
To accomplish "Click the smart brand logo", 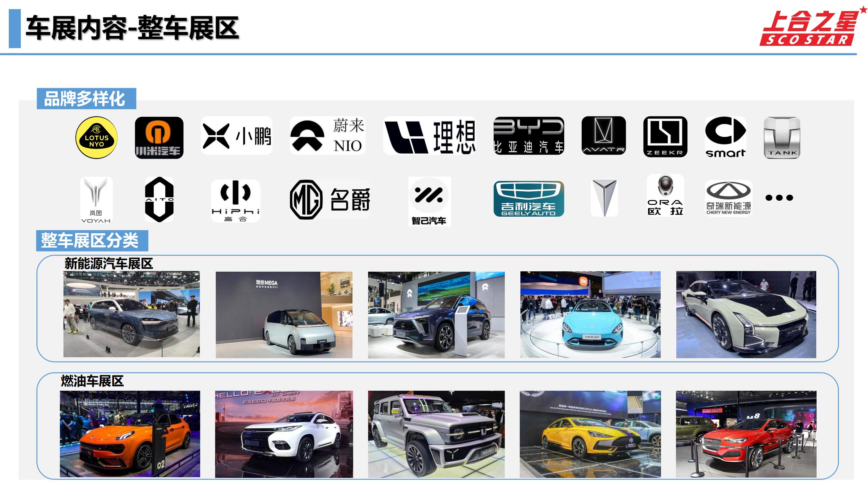I will click(x=725, y=137).
